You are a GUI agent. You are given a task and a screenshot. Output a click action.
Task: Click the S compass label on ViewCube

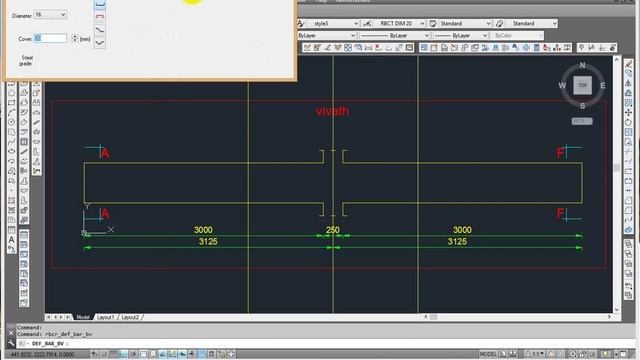coord(582,106)
